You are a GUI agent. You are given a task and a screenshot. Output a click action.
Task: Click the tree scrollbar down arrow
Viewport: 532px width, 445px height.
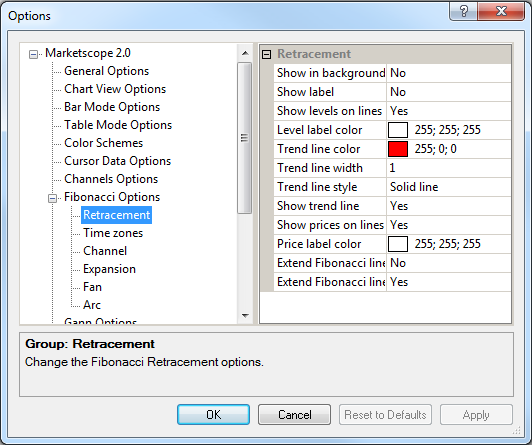pos(245,316)
